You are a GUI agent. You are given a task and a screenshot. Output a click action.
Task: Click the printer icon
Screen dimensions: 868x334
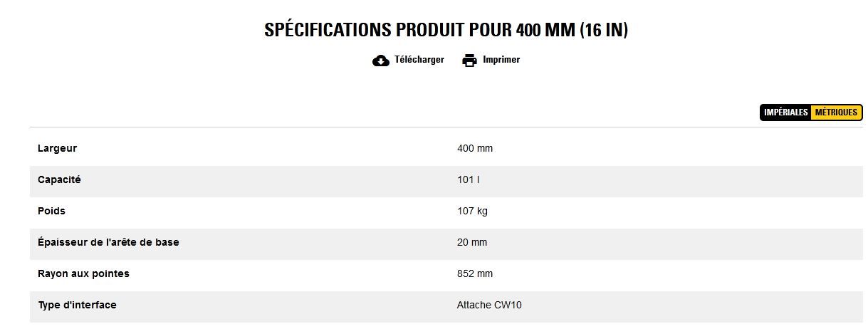tap(469, 61)
